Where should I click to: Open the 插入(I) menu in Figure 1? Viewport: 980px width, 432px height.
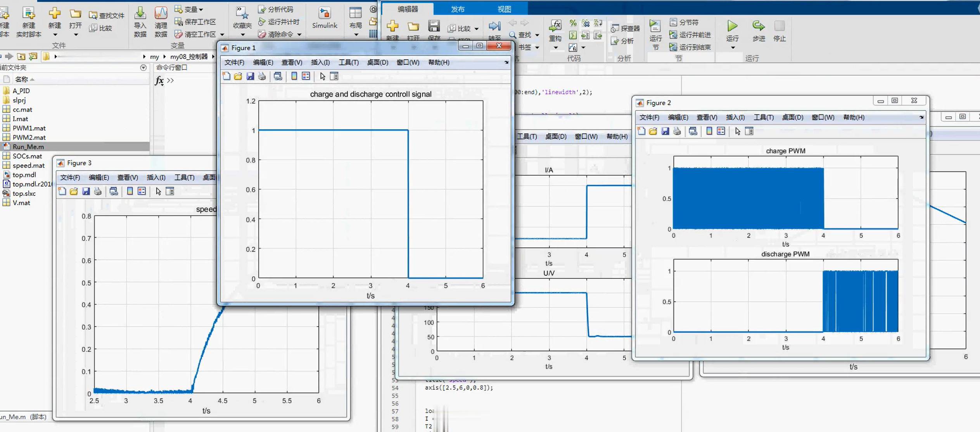point(320,62)
